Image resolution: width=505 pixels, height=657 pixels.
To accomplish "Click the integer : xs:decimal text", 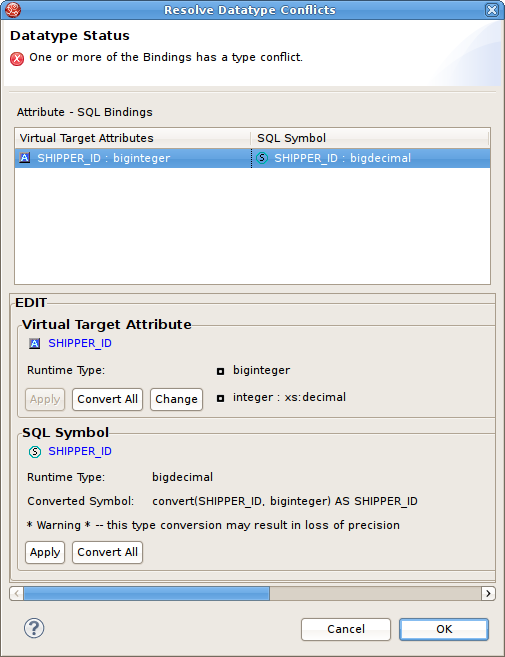I will pyautogui.click(x=290, y=398).
